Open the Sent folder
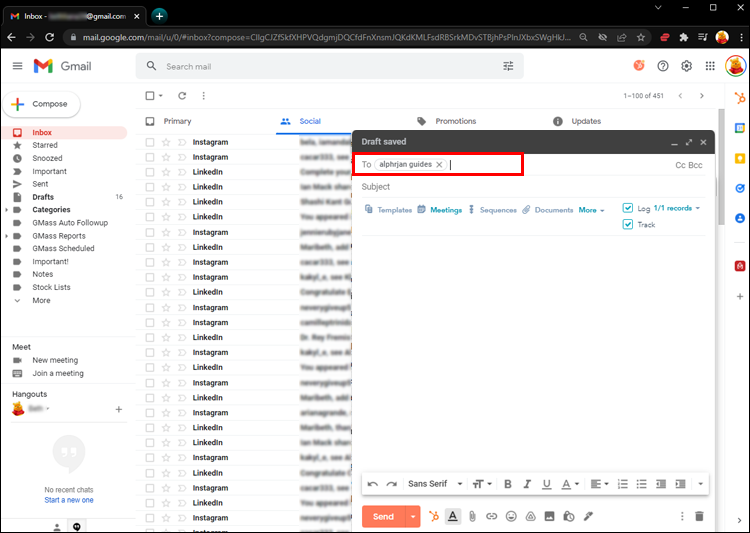This screenshot has width=750, height=533. (x=40, y=184)
